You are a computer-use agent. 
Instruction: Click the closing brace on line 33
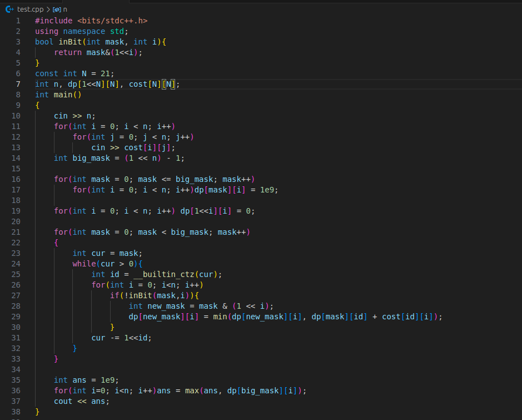pyautogui.click(x=56, y=359)
